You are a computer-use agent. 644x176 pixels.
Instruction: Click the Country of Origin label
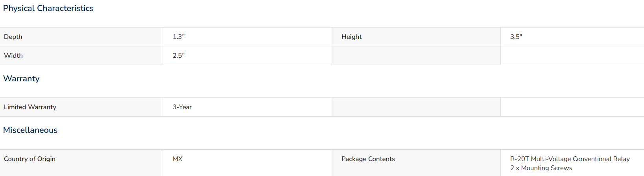point(30,159)
